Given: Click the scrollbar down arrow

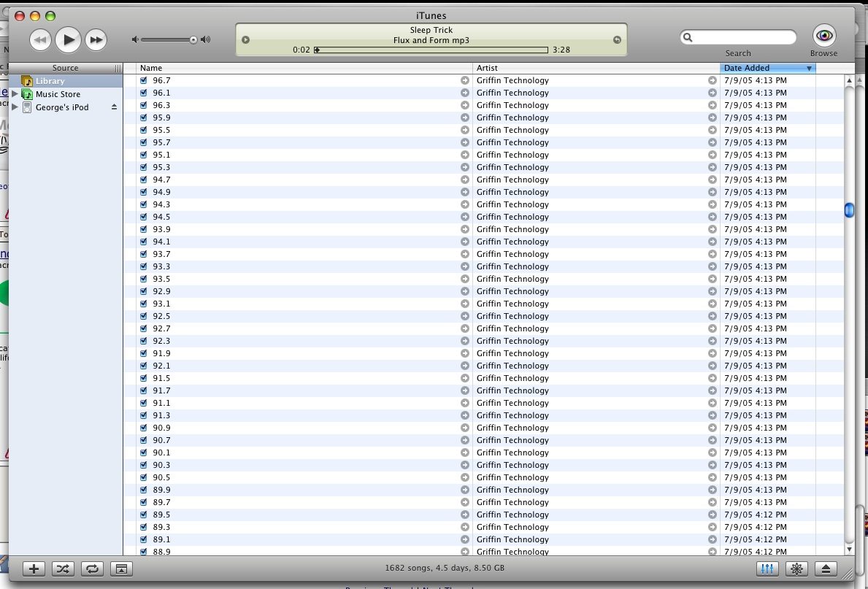Looking at the screenshot, I should 849,549.
